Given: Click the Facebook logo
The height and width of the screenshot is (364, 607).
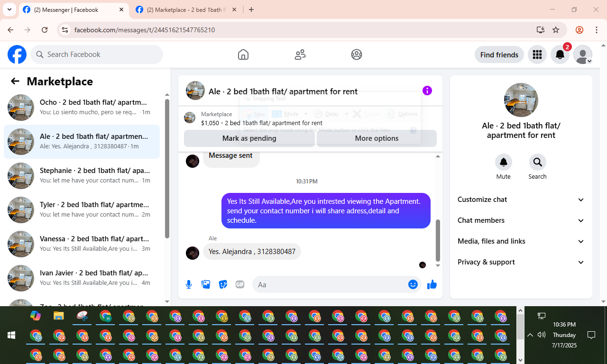Looking at the screenshot, I should click(17, 55).
